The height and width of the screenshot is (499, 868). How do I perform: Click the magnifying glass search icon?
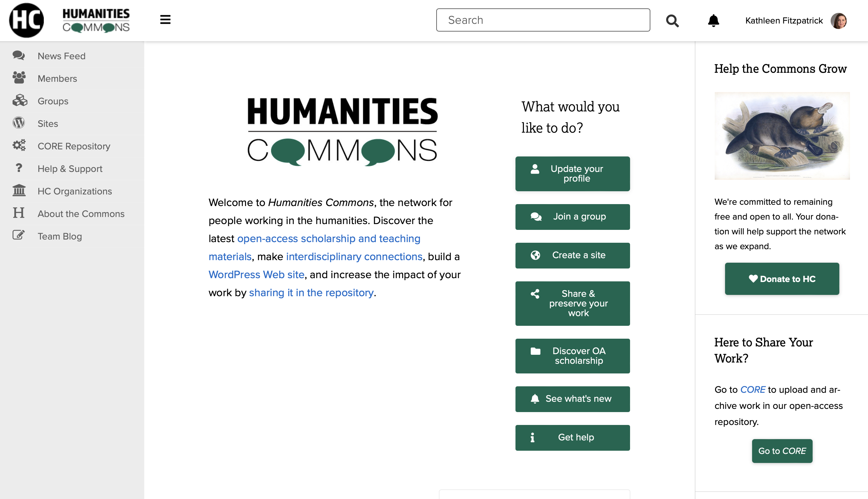pyautogui.click(x=672, y=21)
